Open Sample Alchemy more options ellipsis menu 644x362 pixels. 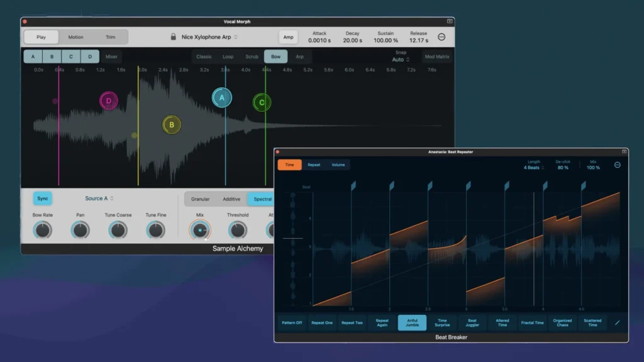click(x=441, y=37)
